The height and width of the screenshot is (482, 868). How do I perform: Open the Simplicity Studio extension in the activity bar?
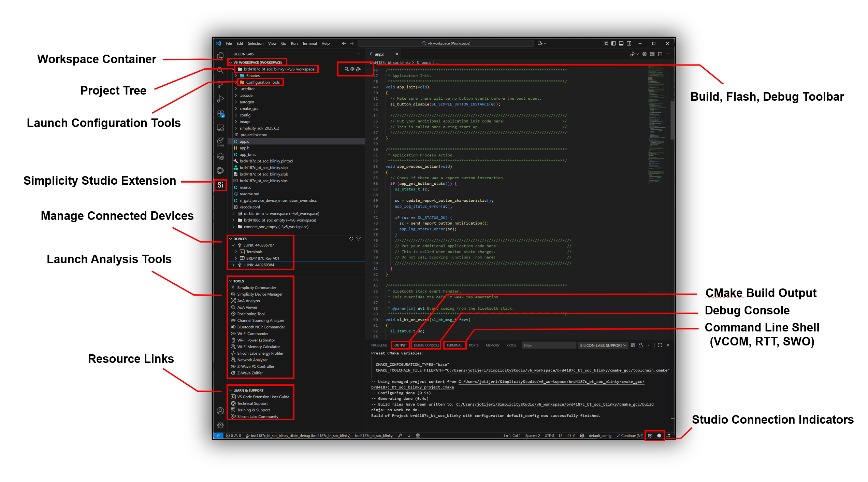[x=220, y=185]
